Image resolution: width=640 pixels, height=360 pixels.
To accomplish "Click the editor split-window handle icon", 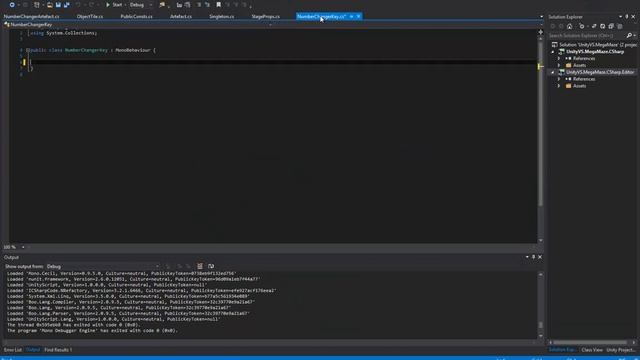I will coord(540,31).
